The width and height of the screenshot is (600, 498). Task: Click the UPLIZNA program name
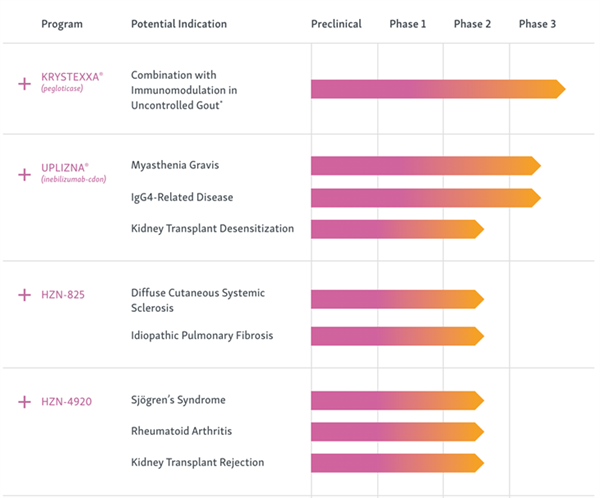65,168
